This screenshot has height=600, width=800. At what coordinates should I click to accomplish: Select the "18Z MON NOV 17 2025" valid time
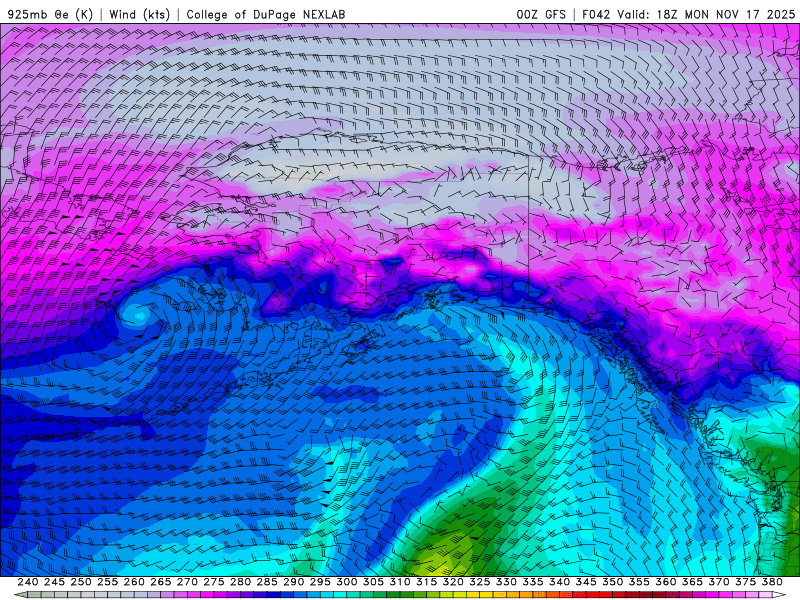click(726, 14)
